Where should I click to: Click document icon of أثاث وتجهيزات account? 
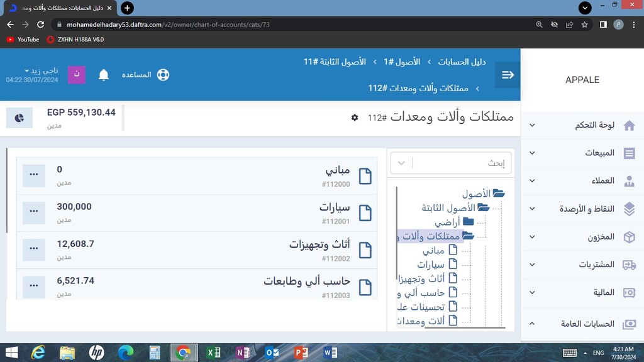click(x=365, y=250)
